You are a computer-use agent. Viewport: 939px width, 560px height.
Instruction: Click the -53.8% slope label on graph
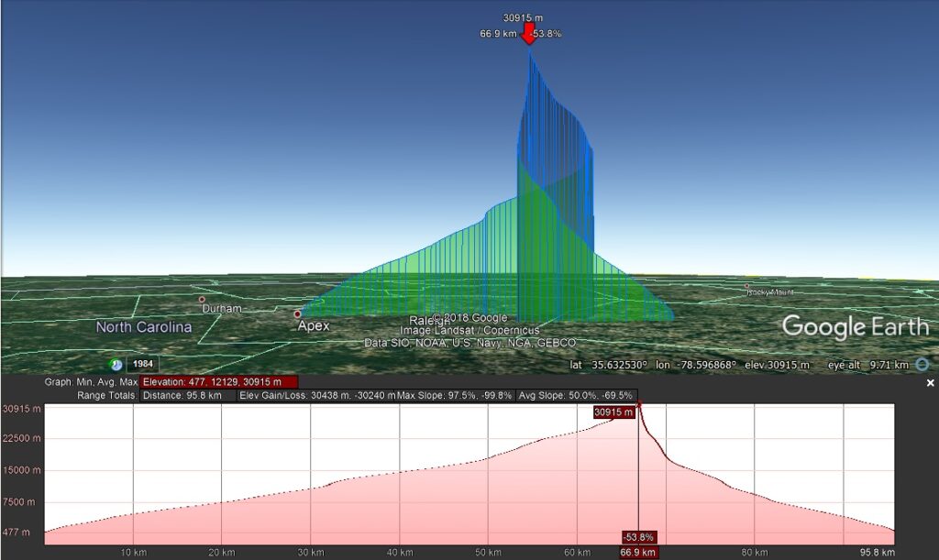click(638, 537)
